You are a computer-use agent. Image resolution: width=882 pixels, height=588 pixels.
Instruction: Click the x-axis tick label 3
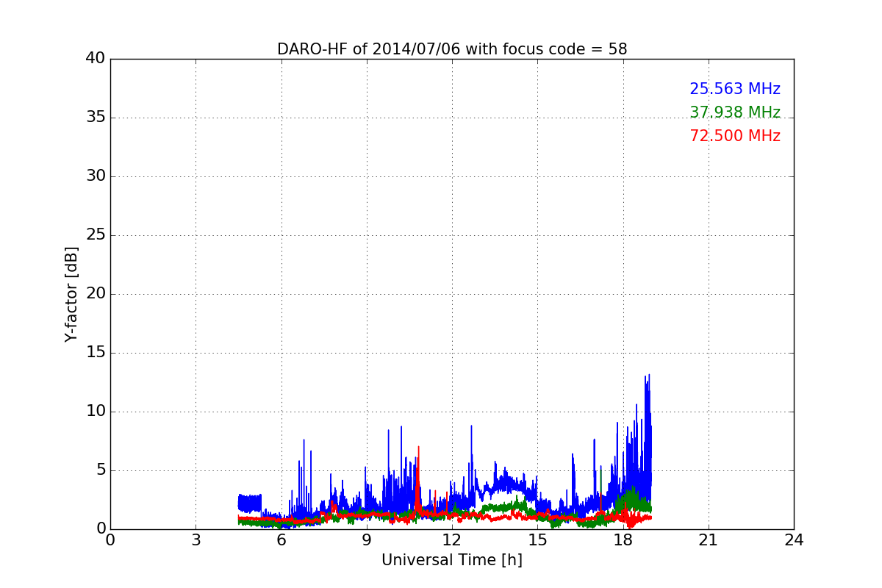point(196,539)
